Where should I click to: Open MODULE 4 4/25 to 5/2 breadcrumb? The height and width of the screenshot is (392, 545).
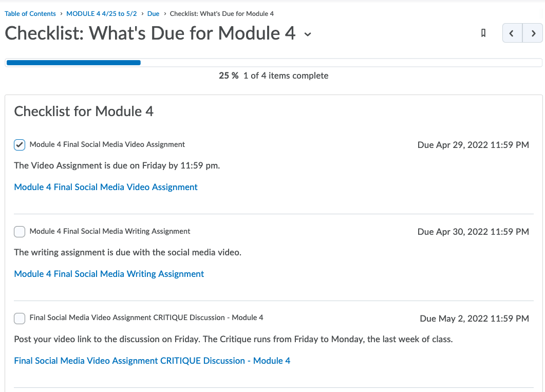101,14
